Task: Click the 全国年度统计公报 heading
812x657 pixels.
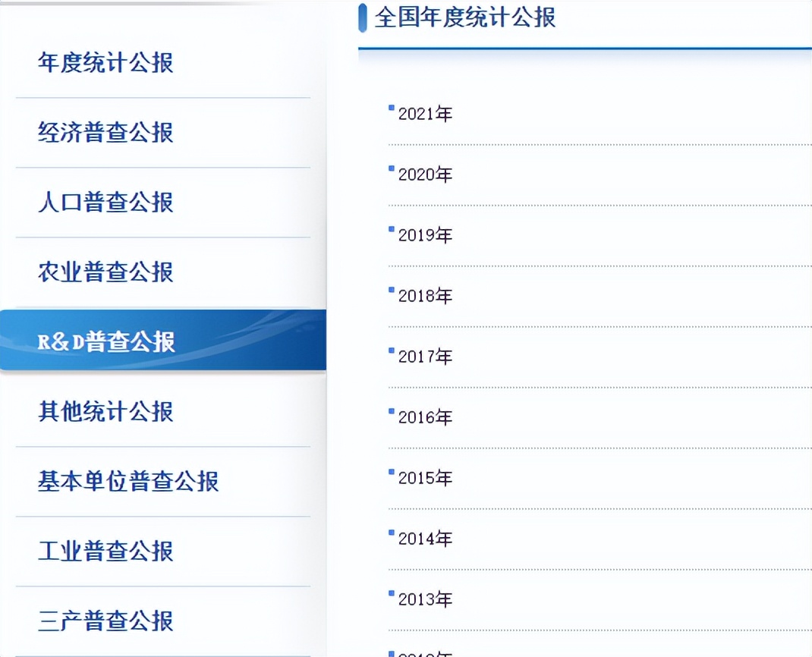Action: tap(464, 17)
